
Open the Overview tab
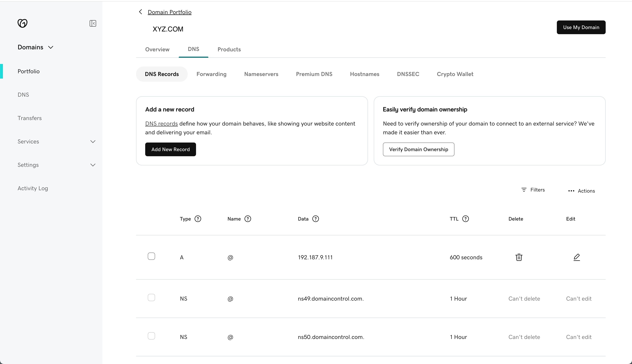(x=157, y=50)
